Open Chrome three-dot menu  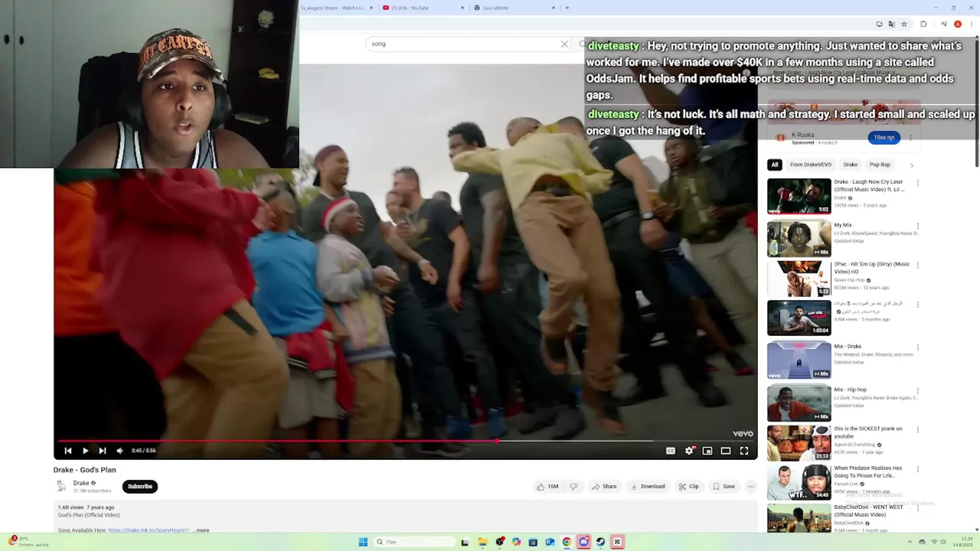970,24
